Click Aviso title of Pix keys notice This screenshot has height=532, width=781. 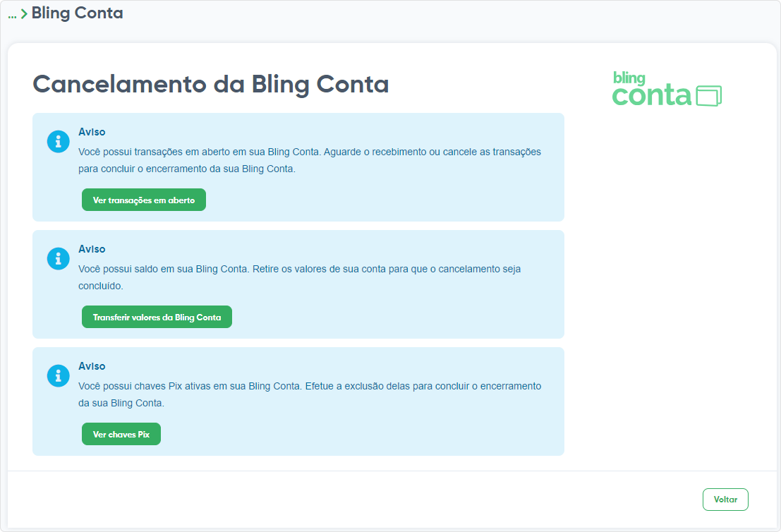[x=92, y=366]
